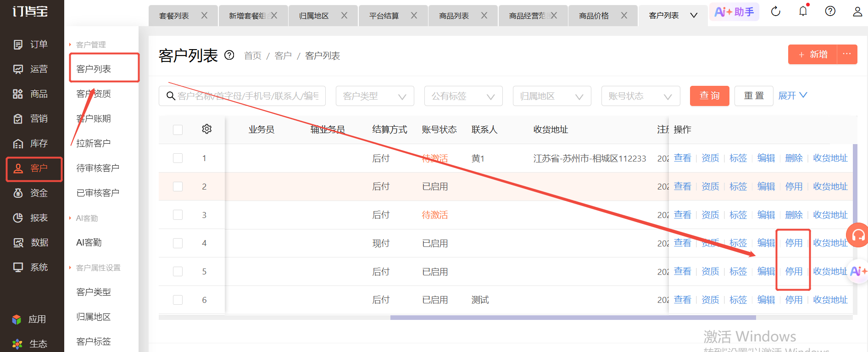This screenshot has height=352, width=868.
Task: Open the help question mark in top bar
Action: 830,11
